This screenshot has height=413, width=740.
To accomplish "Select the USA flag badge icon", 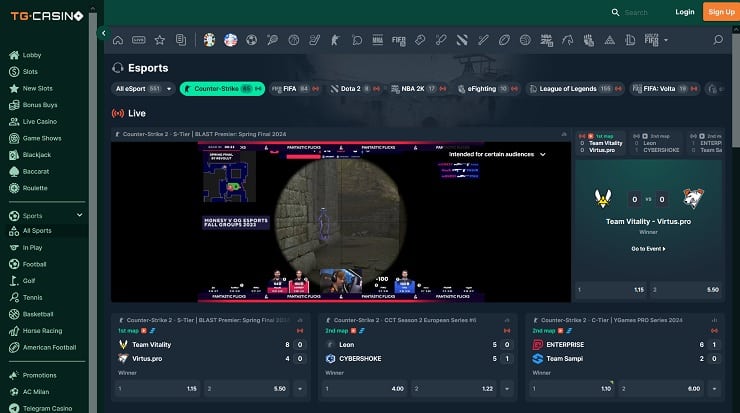I will pyautogui.click(x=230, y=40).
